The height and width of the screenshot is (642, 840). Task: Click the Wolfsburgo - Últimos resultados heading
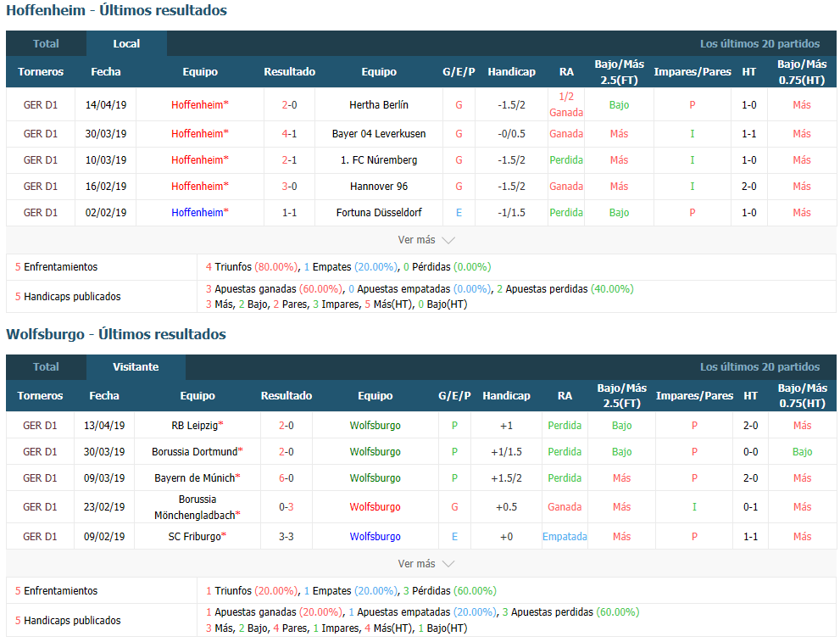tap(116, 334)
